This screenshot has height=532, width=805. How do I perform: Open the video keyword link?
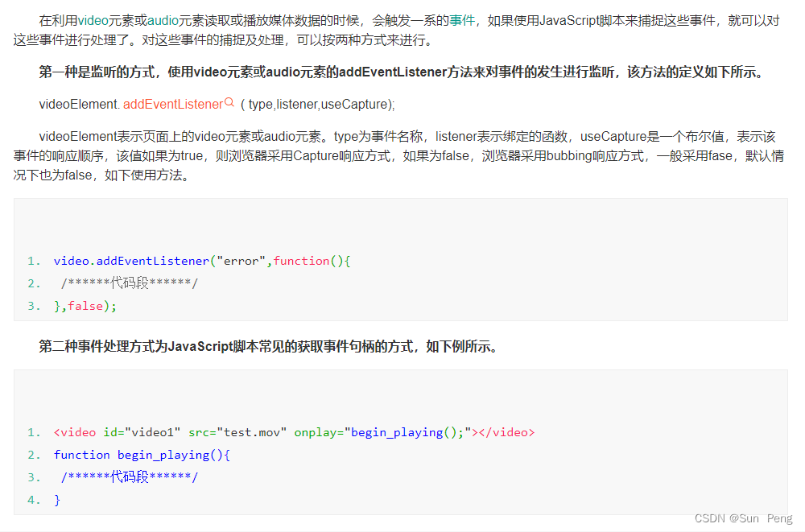pos(93,21)
